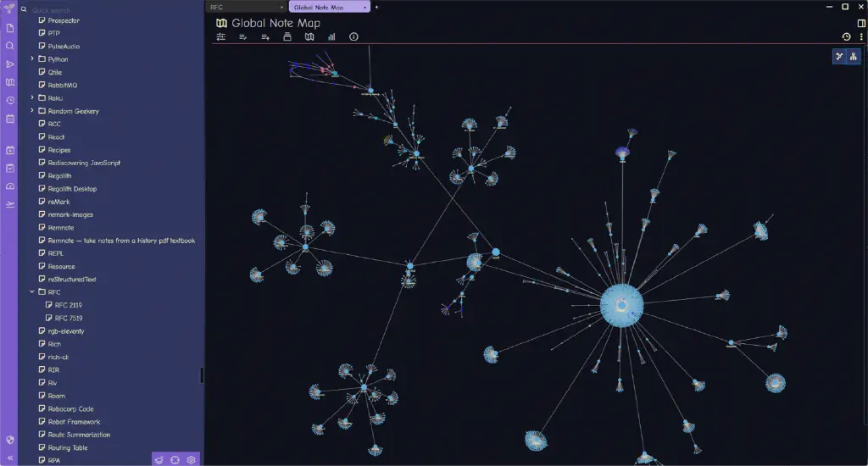
Task: Switch map to link view
Action: pyautogui.click(x=840, y=57)
